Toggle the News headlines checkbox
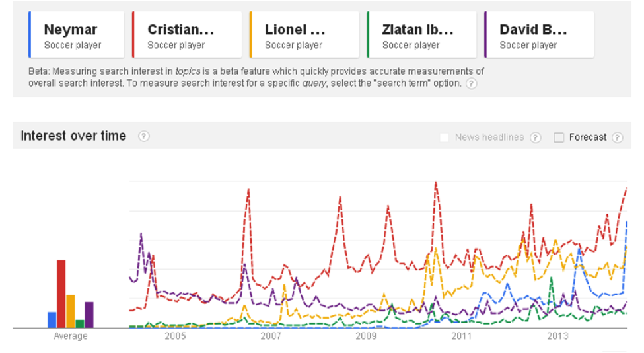 (x=444, y=137)
